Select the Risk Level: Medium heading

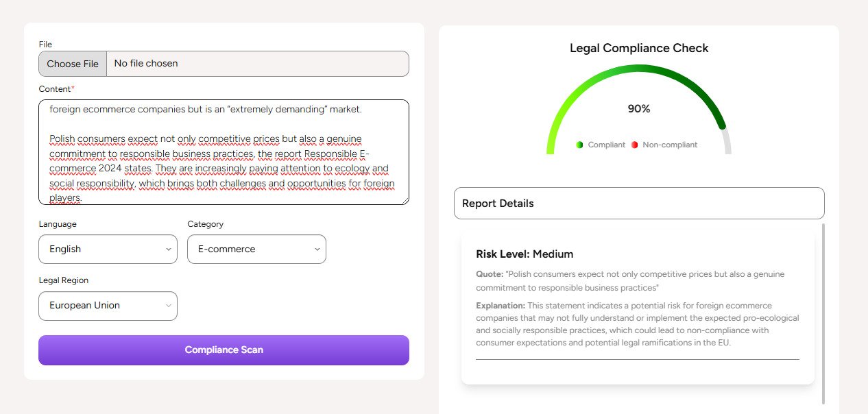[525, 254]
